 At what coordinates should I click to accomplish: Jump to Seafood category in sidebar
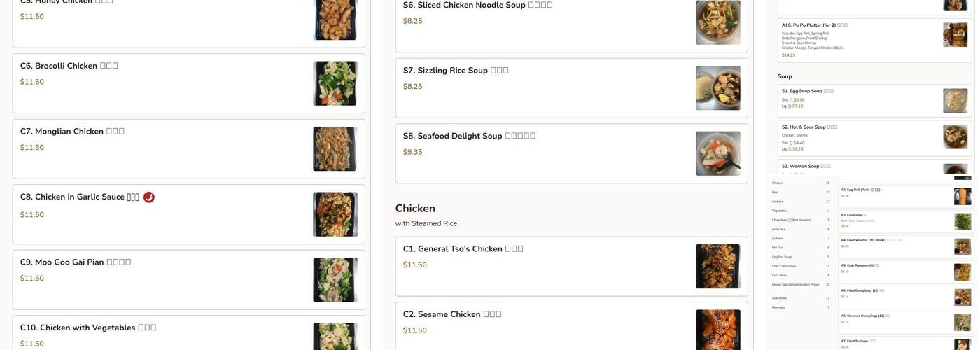[x=778, y=202]
